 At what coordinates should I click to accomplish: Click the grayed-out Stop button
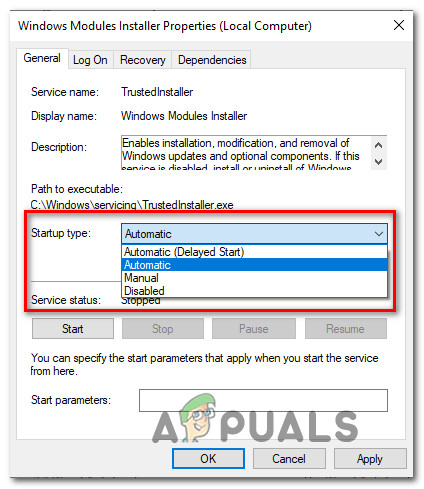[x=163, y=329]
